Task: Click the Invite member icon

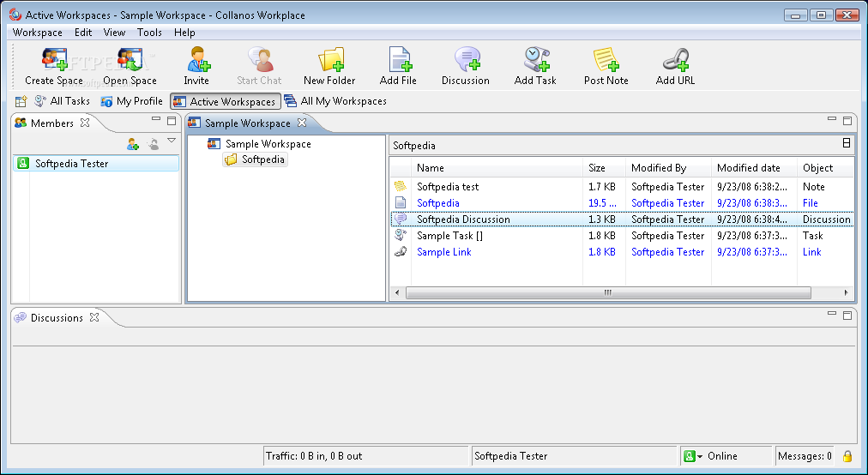Action: [x=197, y=60]
